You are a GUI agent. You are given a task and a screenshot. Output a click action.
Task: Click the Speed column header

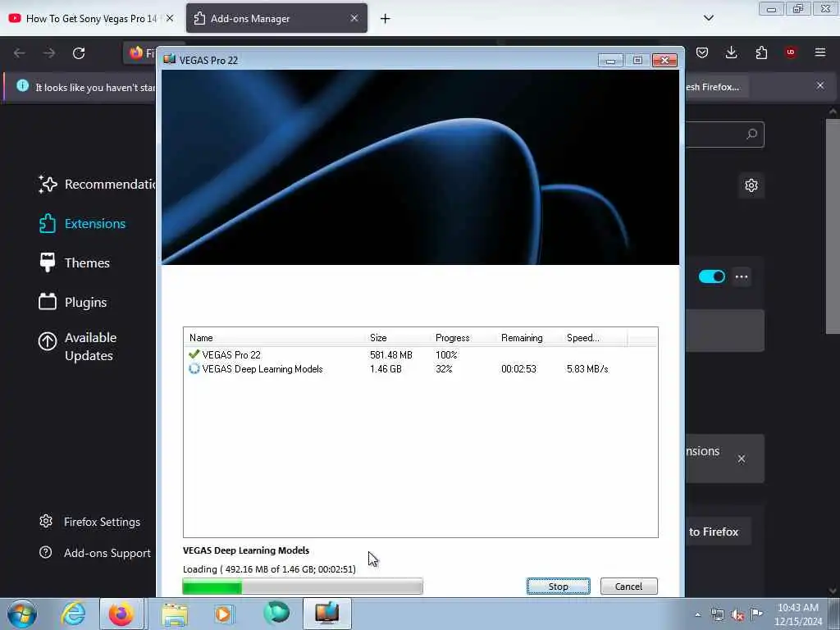(x=595, y=337)
